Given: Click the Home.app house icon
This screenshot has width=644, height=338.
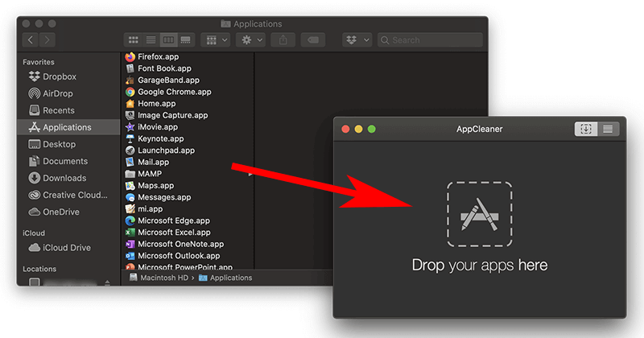Looking at the screenshot, I should pyautogui.click(x=130, y=104).
